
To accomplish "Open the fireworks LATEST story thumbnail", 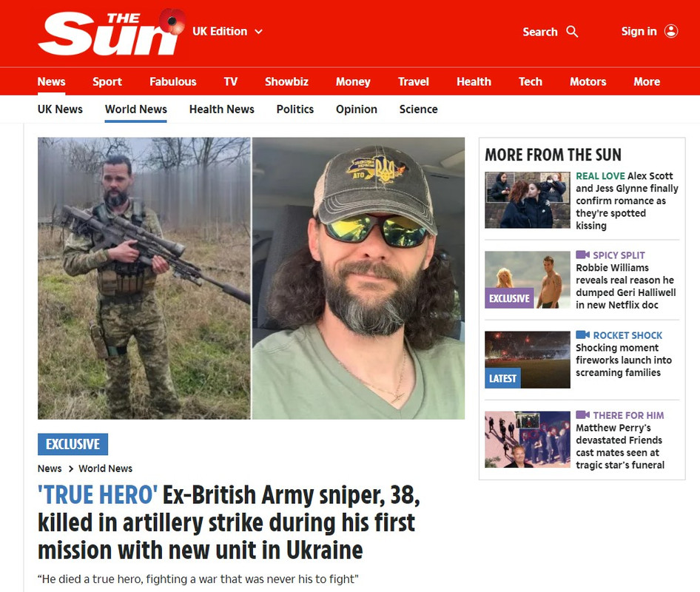I will pyautogui.click(x=528, y=360).
